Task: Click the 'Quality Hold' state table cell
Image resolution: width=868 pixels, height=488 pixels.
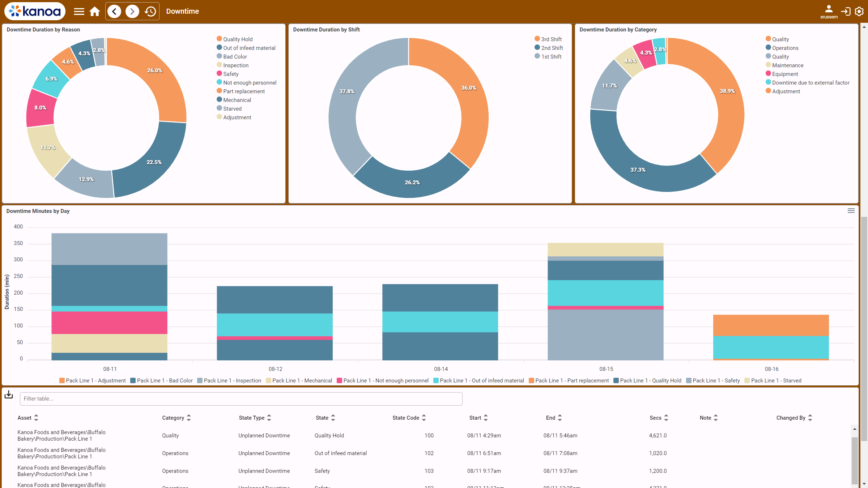Action: 329,436
